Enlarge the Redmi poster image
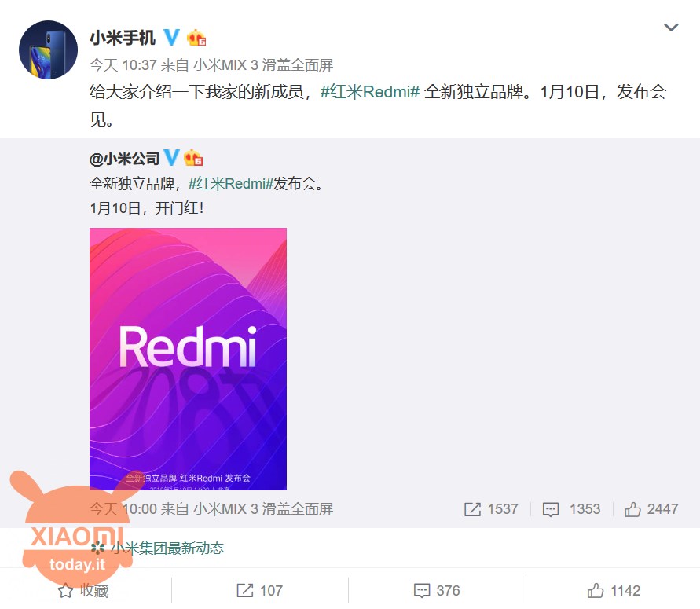Viewport: 700px width, 609px height. click(x=188, y=359)
